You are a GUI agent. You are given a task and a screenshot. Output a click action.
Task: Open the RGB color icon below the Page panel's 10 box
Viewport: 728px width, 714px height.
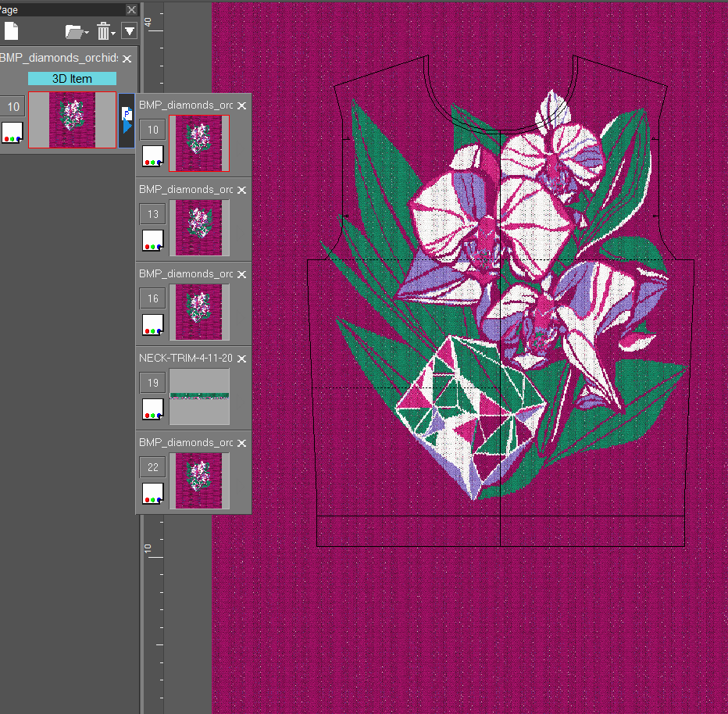click(x=12, y=133)
